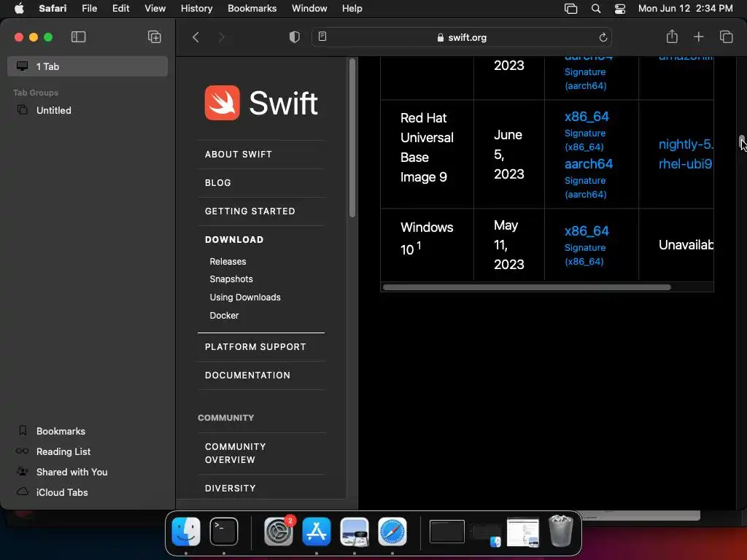This screenshot has width=747, height=560.
Task: Toggle the Safari sidebar button
Action: pyautogui.click(x=78, y=36)
